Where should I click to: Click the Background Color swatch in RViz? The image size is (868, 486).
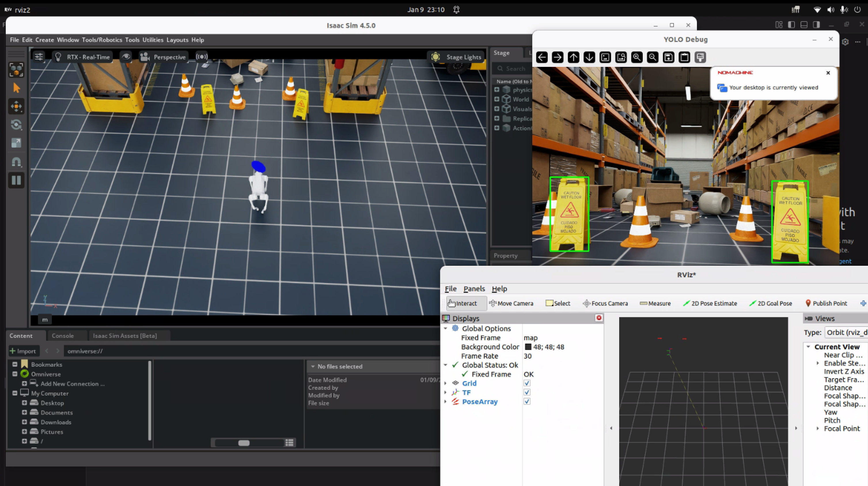click(528, 347)
